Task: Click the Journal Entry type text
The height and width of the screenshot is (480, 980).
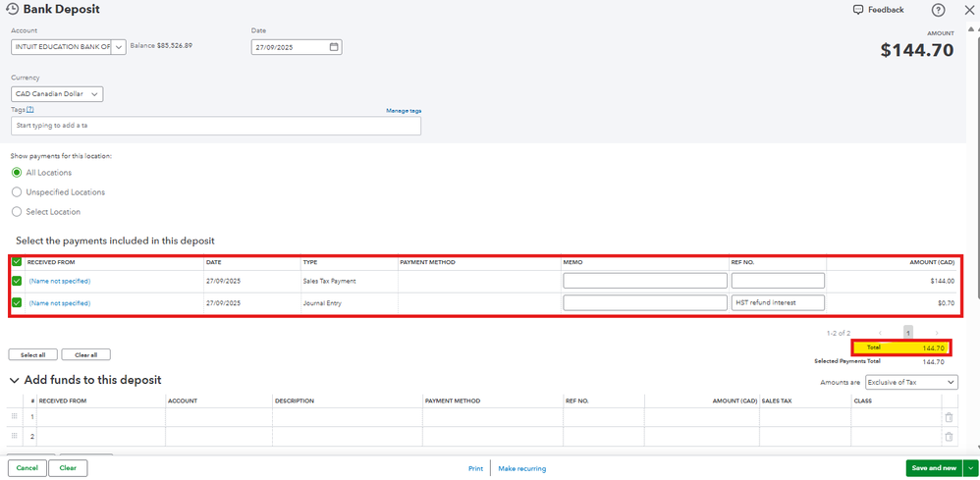Action: point(322,303)
